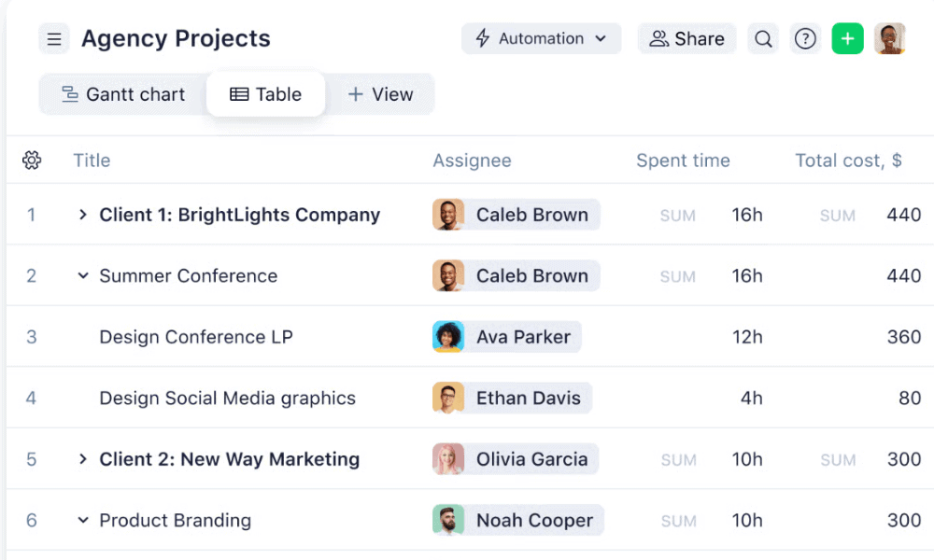Screen dimensions: 934x560
Task: Switch to the Gantt chart tab
Action: point(123,94)
